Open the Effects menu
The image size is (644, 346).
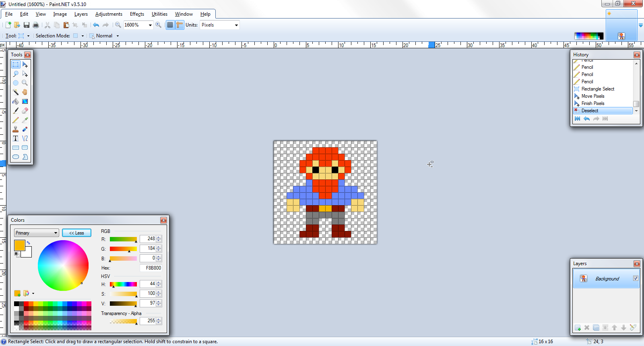point(137,14)
